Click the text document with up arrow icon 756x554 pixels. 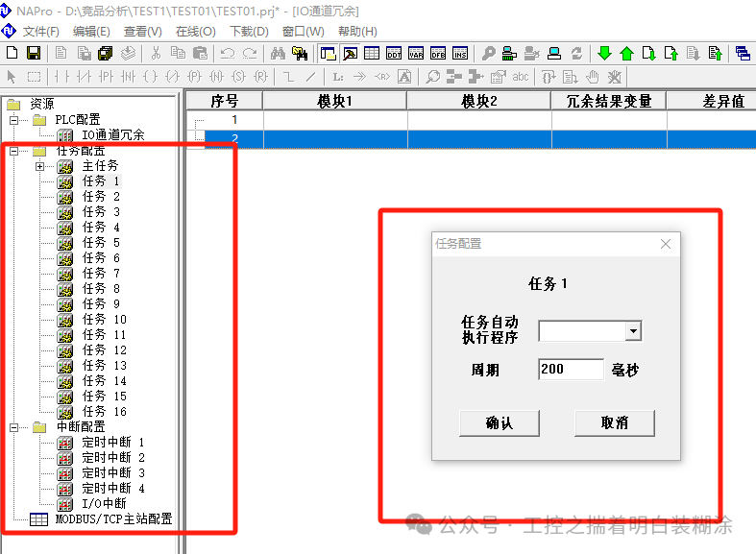pyautogui.click(x=715, y=53)
